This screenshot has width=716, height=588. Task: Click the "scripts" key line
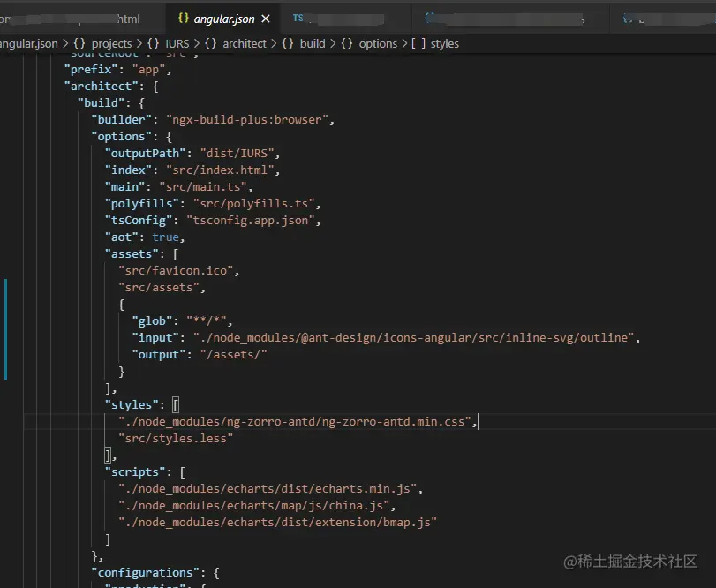click(x=145, y=472)
